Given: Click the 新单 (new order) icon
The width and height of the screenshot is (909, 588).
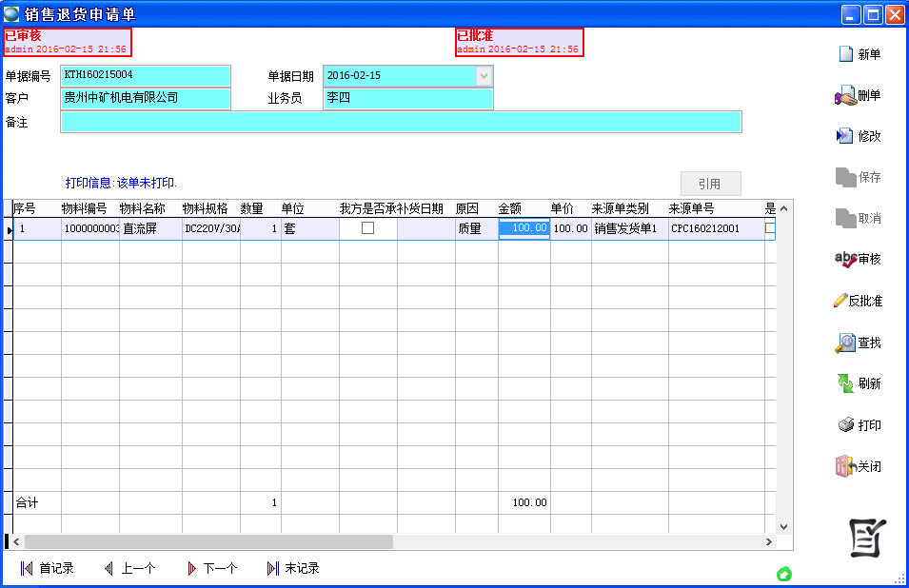Looking at the screenshot, I should tap(844, 54).
